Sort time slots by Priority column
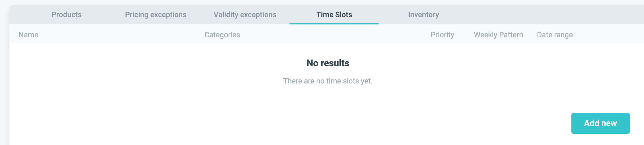The height and width of the screenshot is (145, 644). [x=442, y=35]
